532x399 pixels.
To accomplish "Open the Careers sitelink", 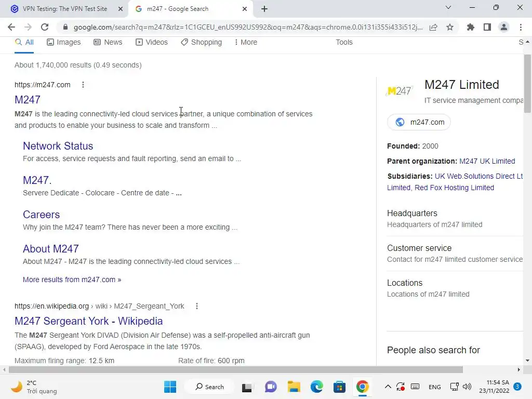I will [42, 215].
